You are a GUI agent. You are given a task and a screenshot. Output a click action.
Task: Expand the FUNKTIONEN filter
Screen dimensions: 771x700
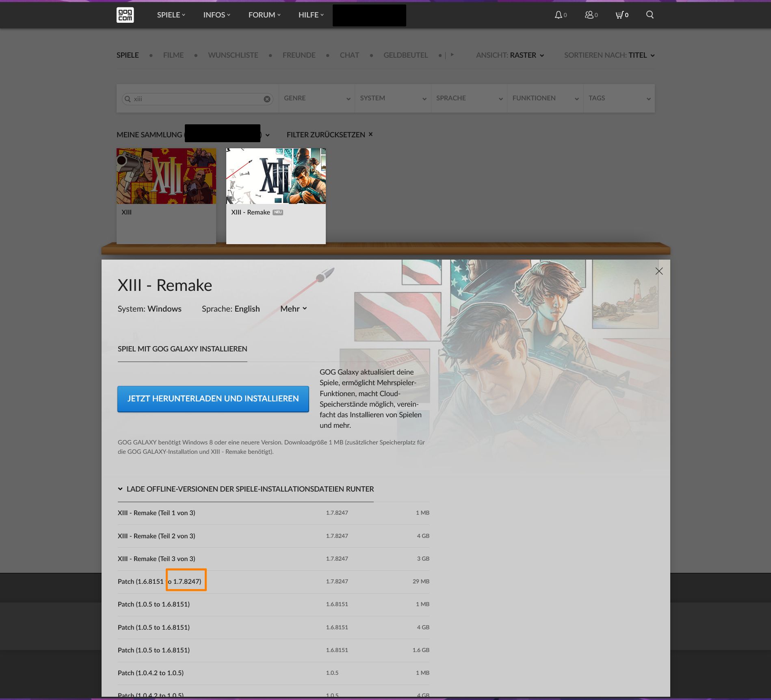(545, 98)
